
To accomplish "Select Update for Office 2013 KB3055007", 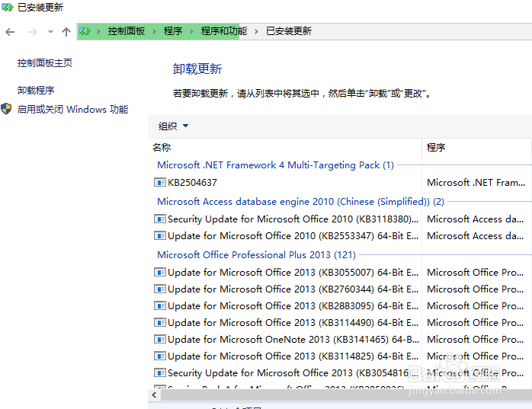I will (293, 273).
